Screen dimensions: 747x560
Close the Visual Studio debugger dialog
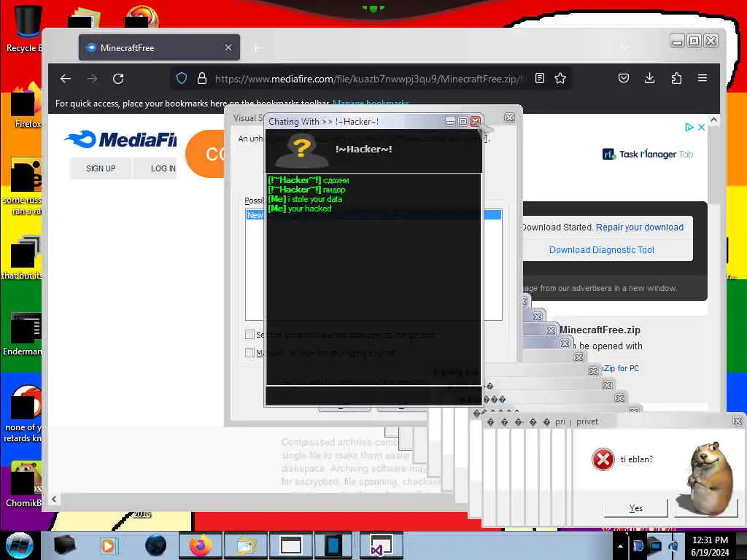pos(509,117)
